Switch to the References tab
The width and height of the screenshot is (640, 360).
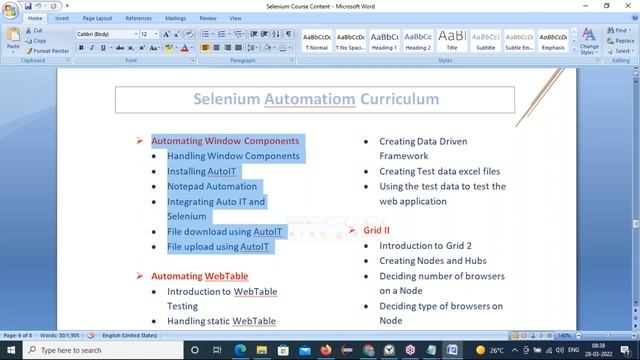(x=138, y=18)
